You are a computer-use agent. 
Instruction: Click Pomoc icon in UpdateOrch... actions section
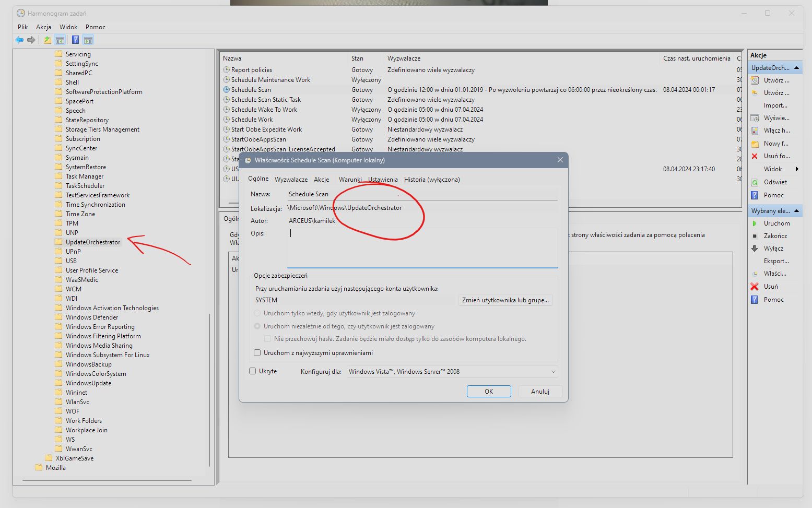[755, 195]
